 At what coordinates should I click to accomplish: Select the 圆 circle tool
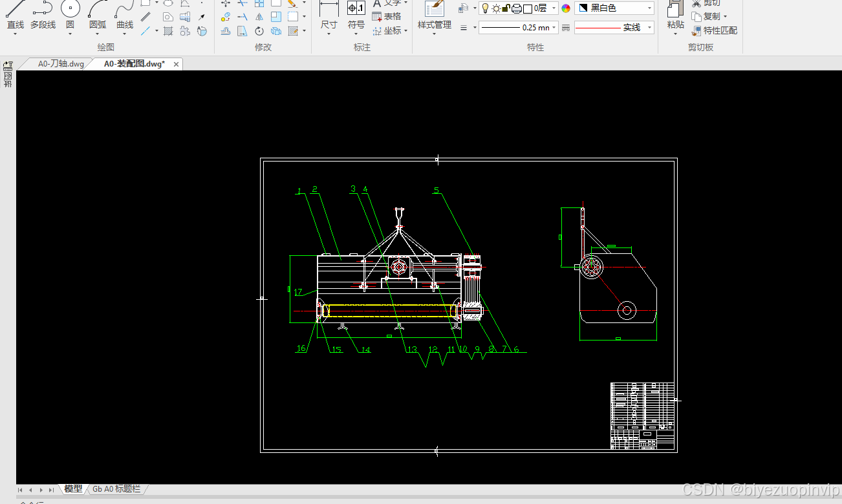70,16
